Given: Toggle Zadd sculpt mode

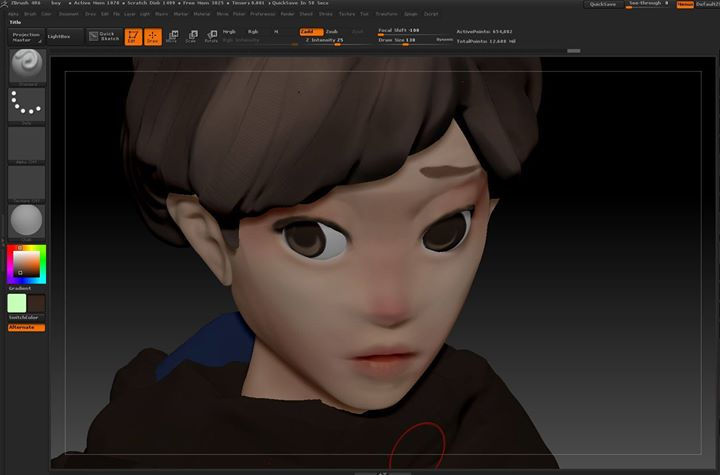Looking at the screenshot, I should tap(311, 32).
